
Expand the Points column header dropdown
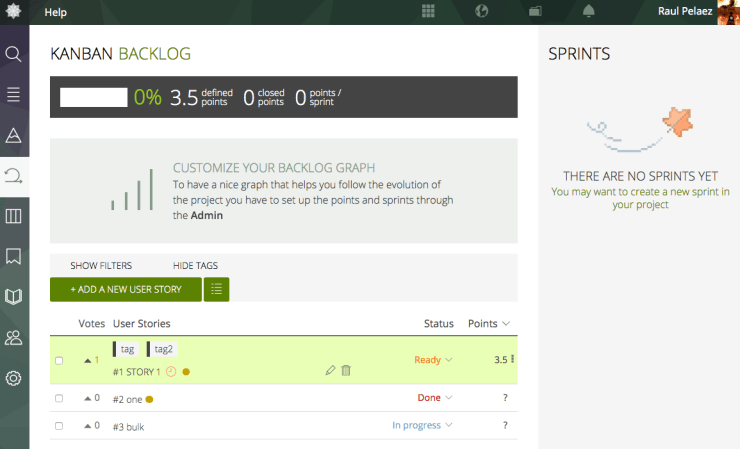click(x=489, y=324)
